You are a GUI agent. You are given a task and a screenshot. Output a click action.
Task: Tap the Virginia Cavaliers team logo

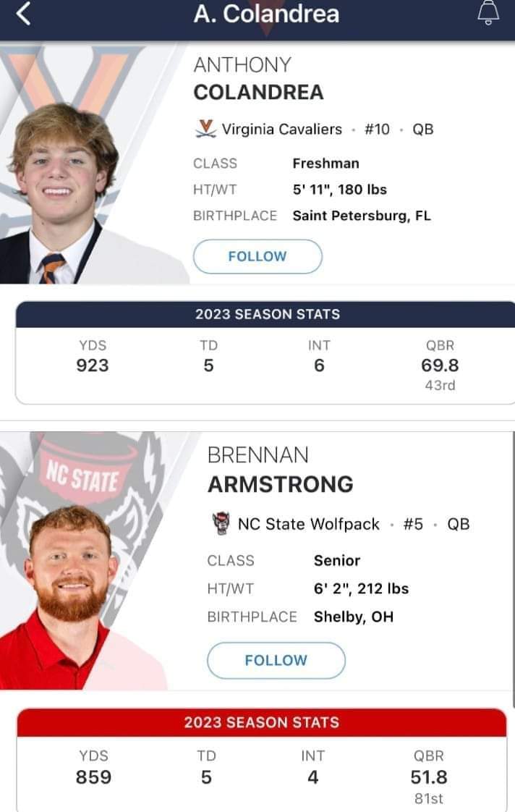tap(205, 129)
